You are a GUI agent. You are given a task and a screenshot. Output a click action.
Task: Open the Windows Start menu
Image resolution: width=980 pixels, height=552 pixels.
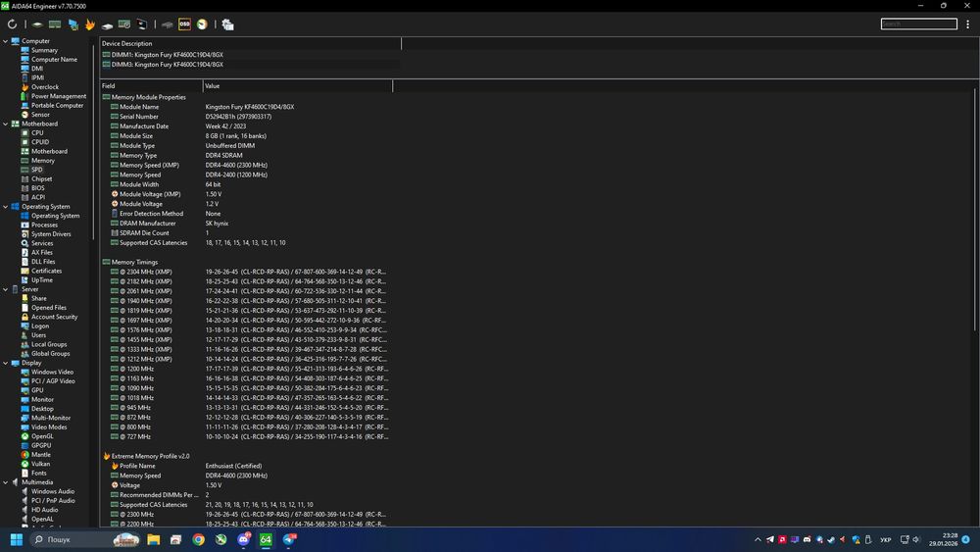point(17,539)
